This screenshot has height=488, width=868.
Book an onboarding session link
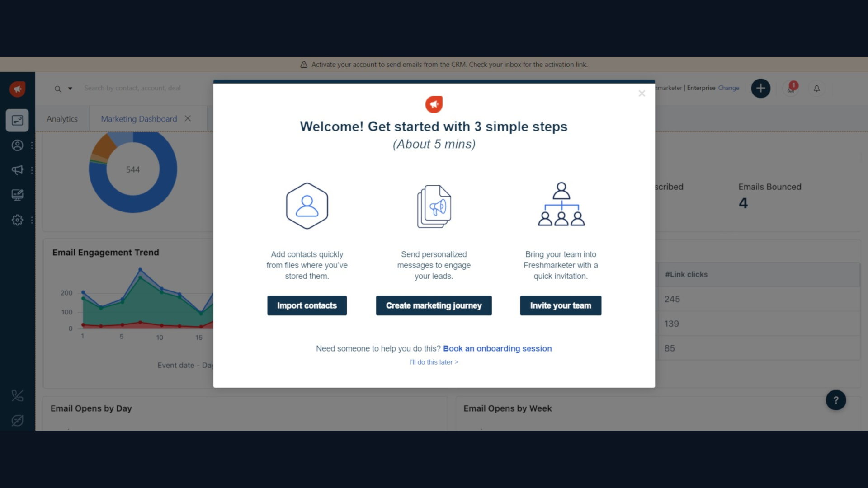497,348
